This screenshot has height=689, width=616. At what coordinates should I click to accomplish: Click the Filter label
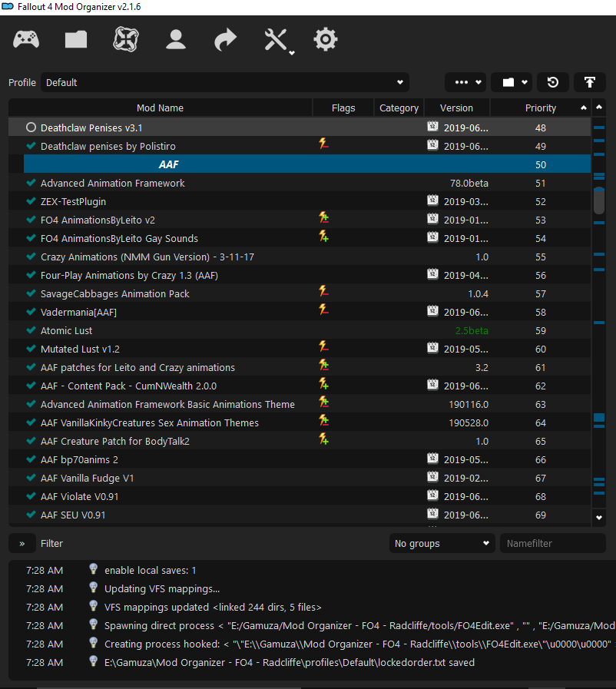click(52, 544)
